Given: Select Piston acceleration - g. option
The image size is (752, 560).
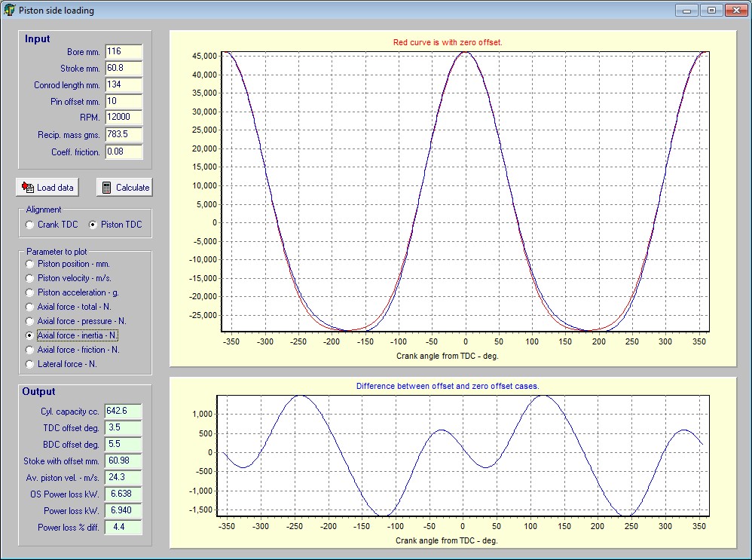Looking at the screenshot, I should 30,293.
